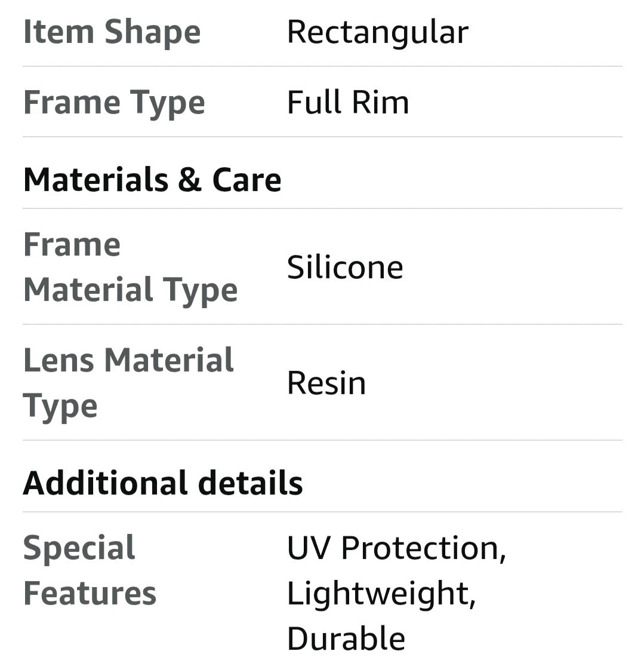Click the ampersand in Materials & Care
The height and width of the screenshot is (666, 644).
pos(190,180)
